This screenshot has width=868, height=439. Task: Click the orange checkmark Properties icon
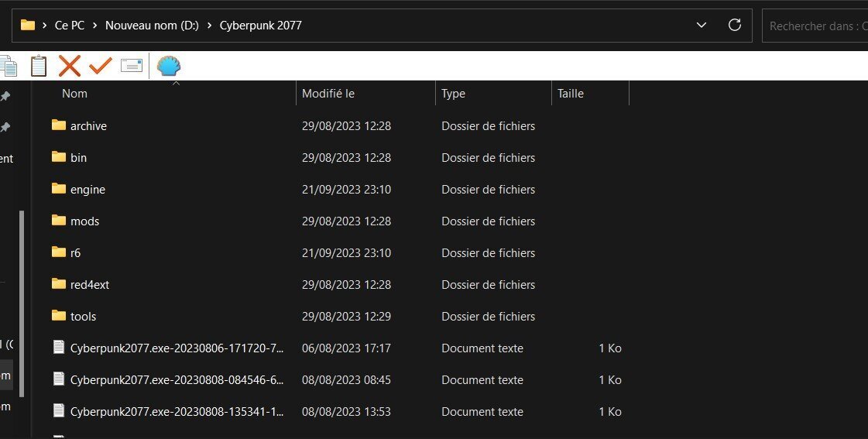coord(101,67)
